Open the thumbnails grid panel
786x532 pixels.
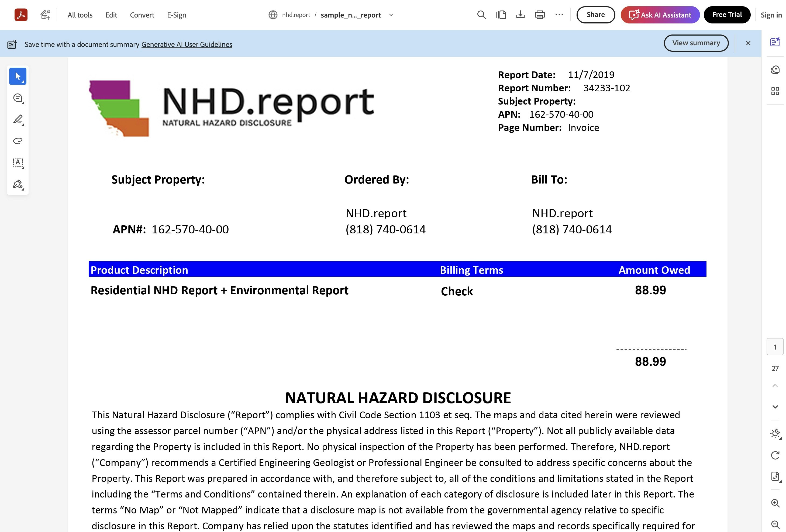(775, 91)
